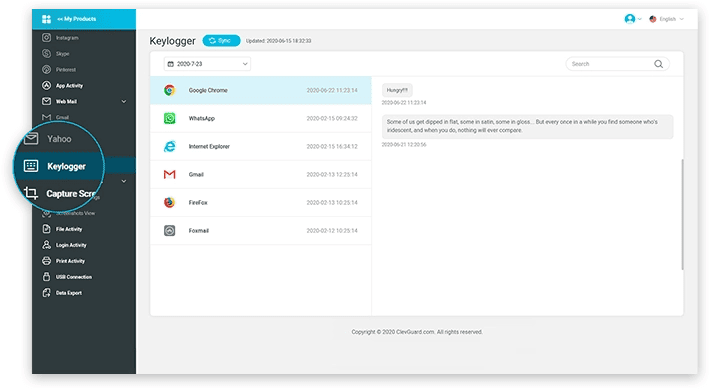Click the "Hungry!!!" keystroke entry
The width and height of the screenshot is (710, 389).
pyautogui.click(x=397, y=90)
